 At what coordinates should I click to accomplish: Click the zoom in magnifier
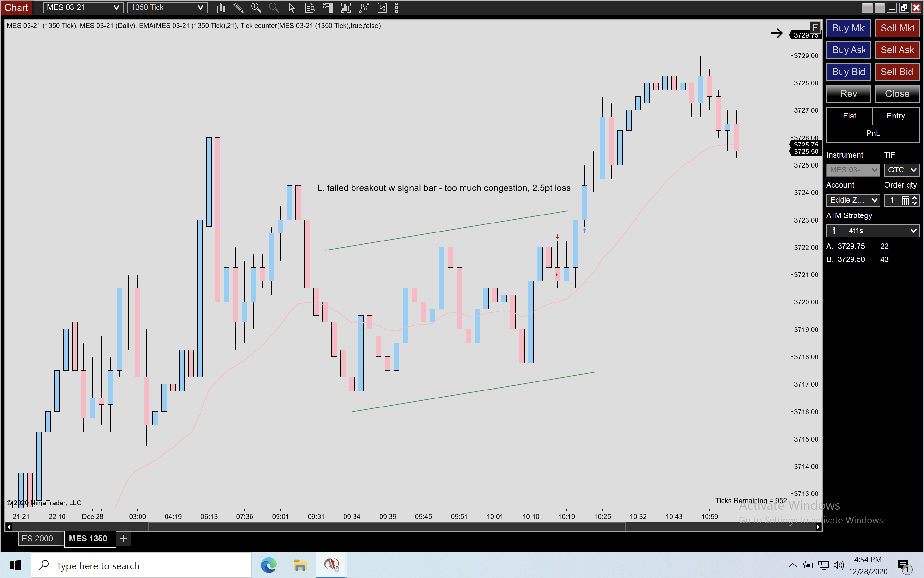click(256, 8)
